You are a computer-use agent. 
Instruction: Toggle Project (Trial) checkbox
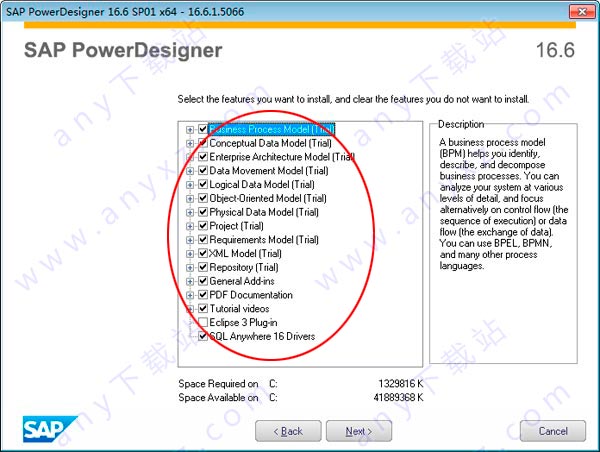(203, 225)
